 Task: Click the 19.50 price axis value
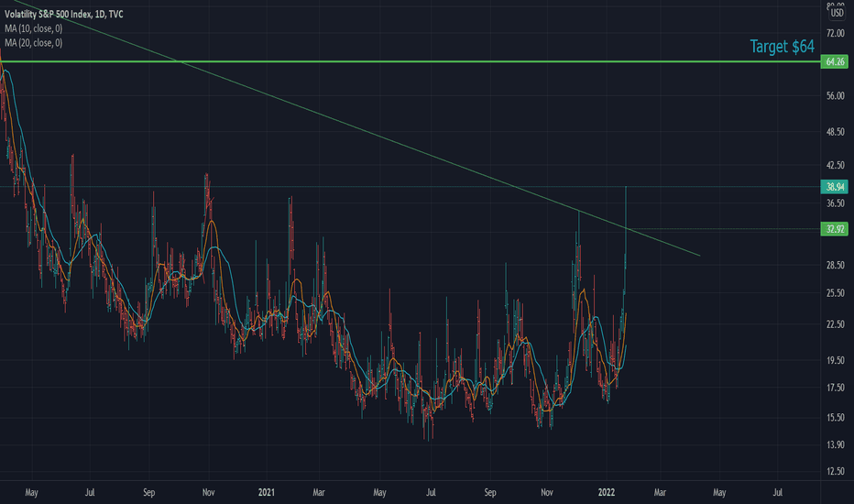coord(835,359)
